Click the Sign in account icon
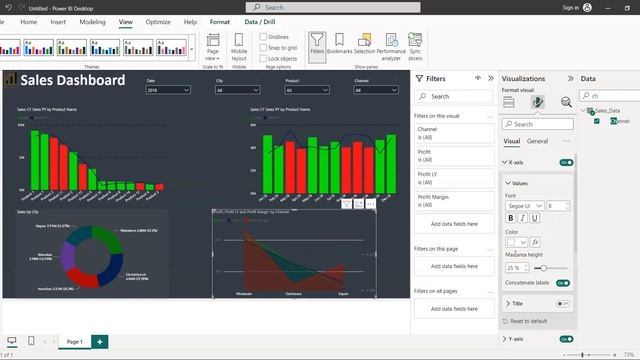This screenshot has height=360, width=640. (x=587, y=7)
